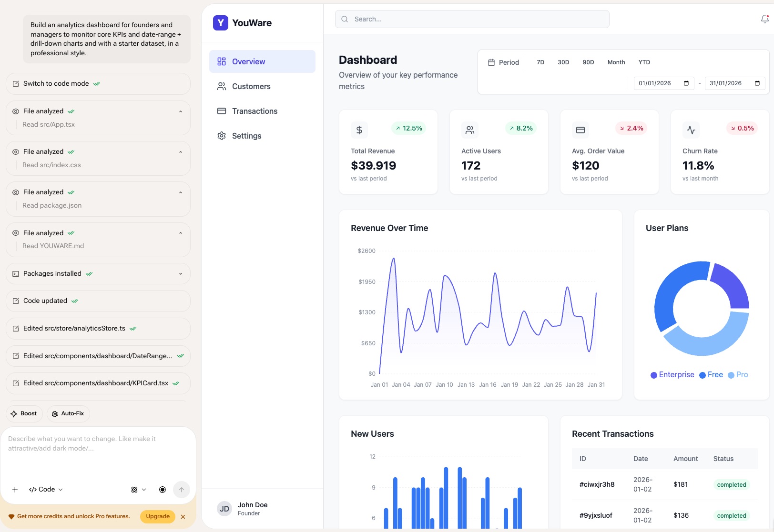Select the YTD period filter

tap(644, 62)
